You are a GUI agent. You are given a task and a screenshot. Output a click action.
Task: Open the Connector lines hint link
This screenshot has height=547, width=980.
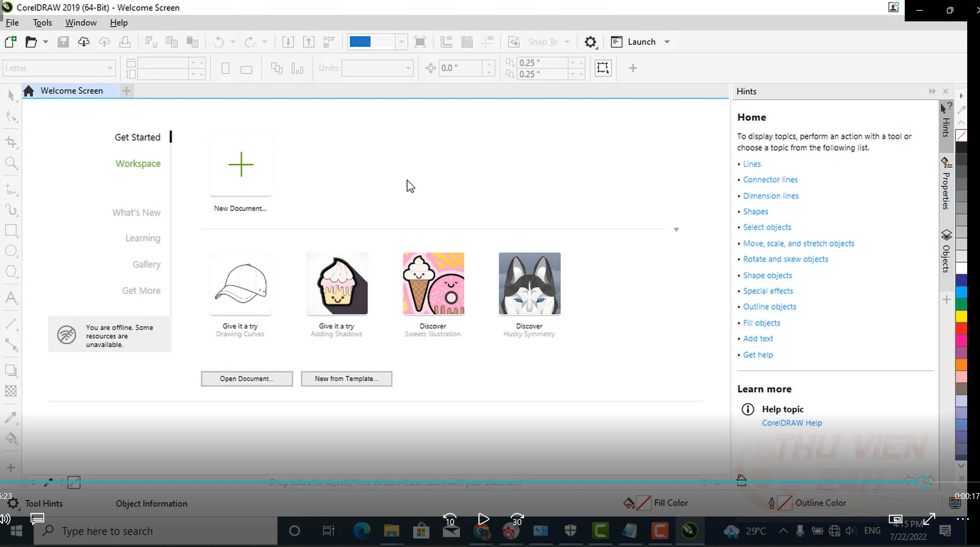click(x=770, y=179)
